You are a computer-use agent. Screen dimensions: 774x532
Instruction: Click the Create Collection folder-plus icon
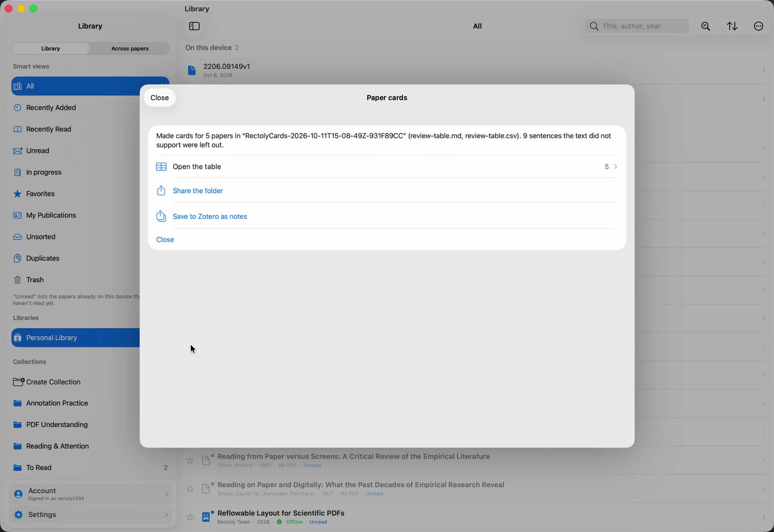point(18,382)
